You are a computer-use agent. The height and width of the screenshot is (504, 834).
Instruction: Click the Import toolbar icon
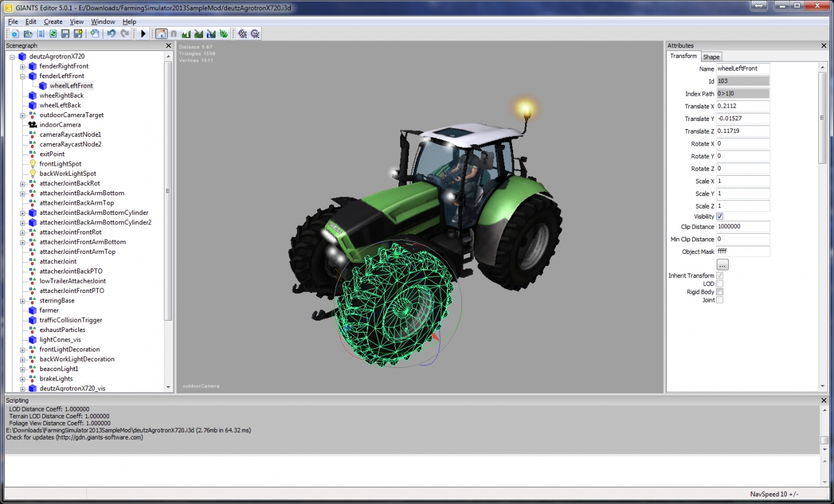pyautogui.click(x=95, y=33)
